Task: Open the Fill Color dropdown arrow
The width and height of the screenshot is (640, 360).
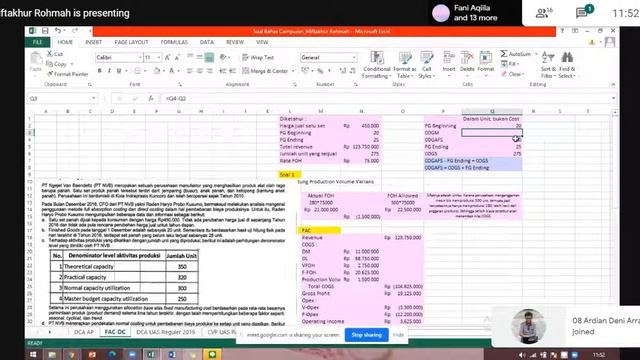Action: 164,71
